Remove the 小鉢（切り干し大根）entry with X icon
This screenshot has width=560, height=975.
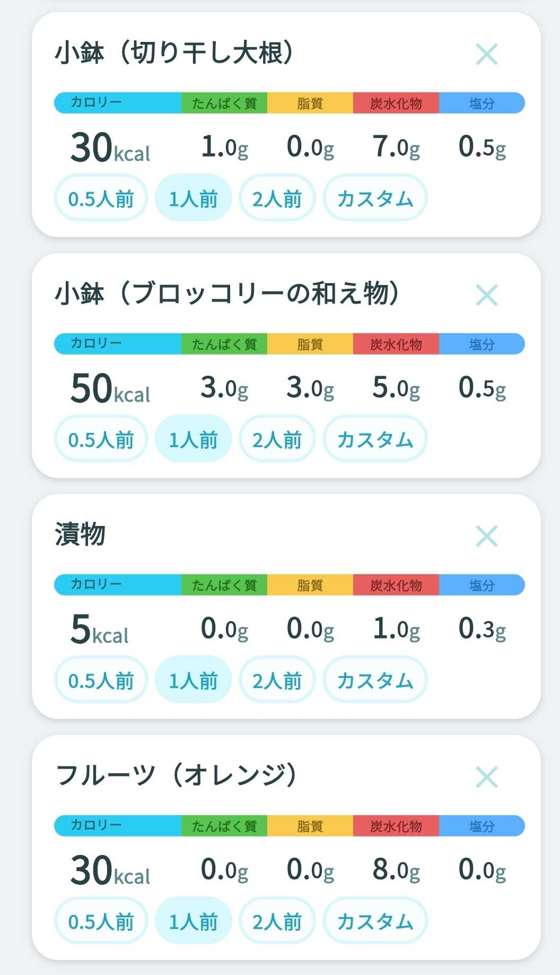[x=486, y=54]
